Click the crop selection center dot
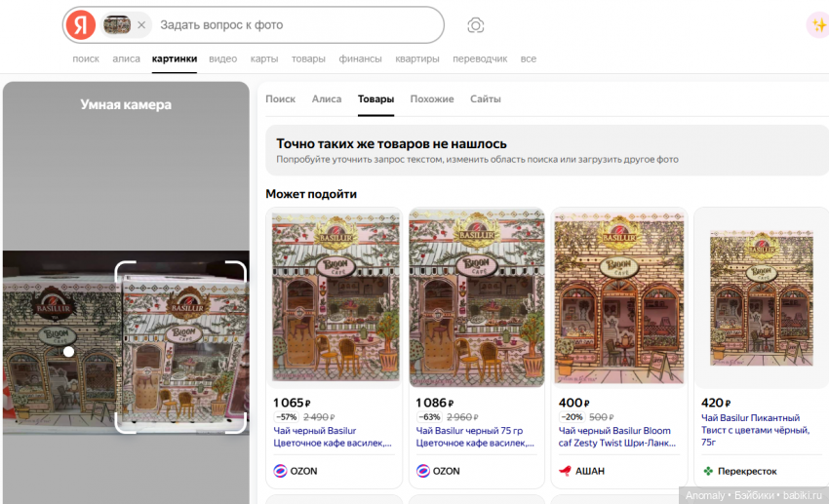The width and height of the screenshot is (829, 504). [68, 351]
